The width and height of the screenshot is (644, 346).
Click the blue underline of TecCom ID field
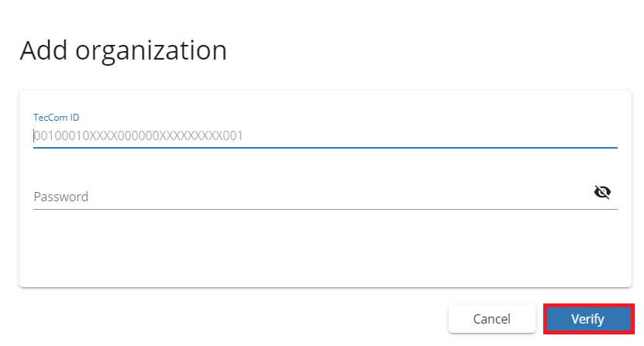[325, 147]
